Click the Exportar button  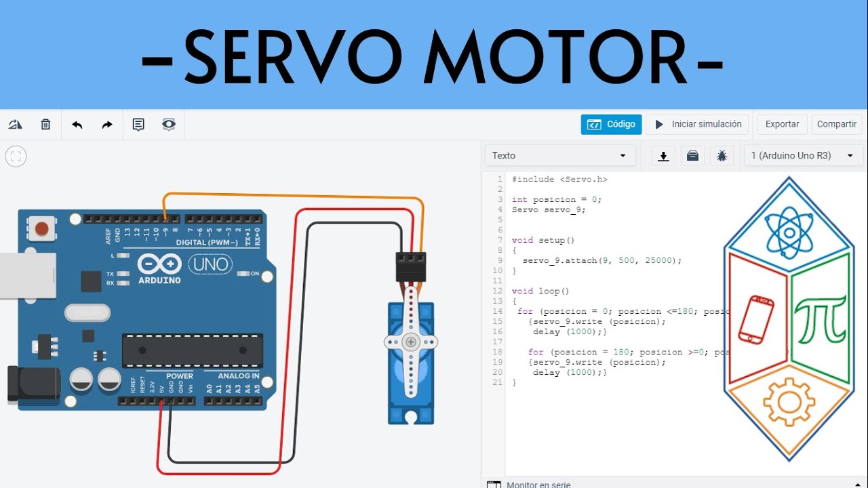pyautogui.click(x=782, y=125)
